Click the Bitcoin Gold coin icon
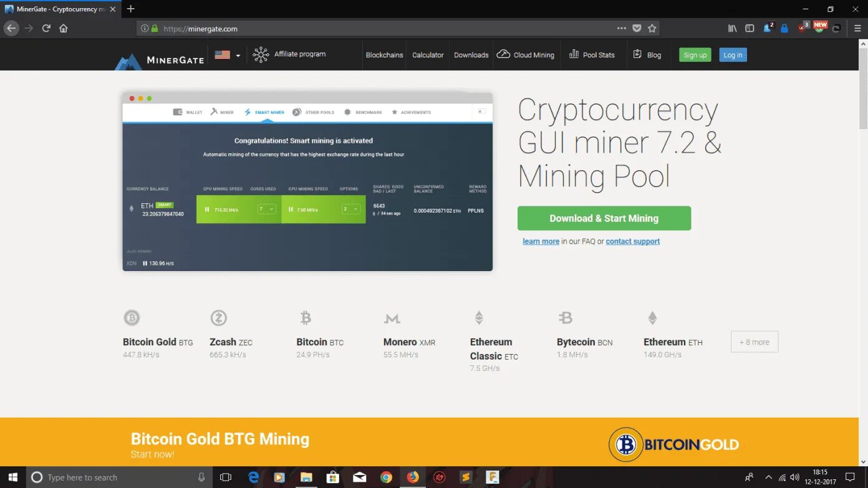 pyautogui.click(x=132, y=318)
